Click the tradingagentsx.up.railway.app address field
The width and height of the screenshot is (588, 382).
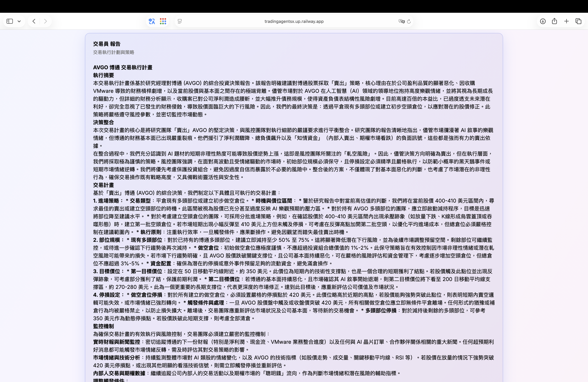point(294,21)
